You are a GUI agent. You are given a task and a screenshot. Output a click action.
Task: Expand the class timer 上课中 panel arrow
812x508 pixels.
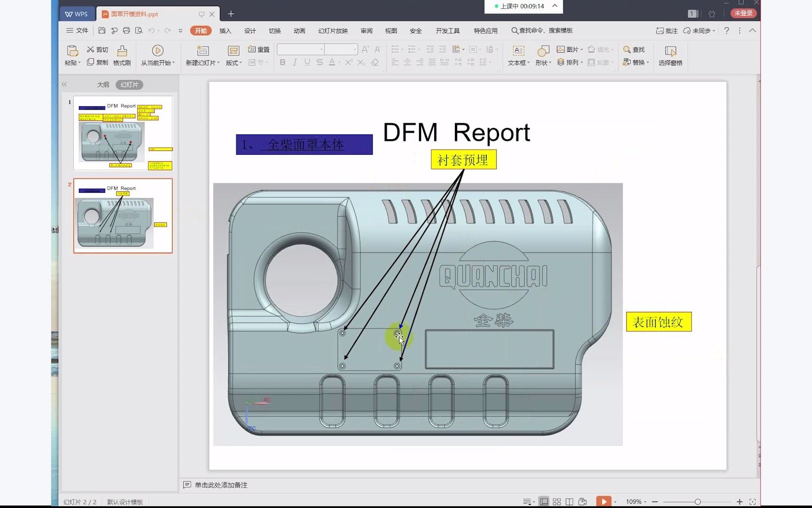(555, 6)
